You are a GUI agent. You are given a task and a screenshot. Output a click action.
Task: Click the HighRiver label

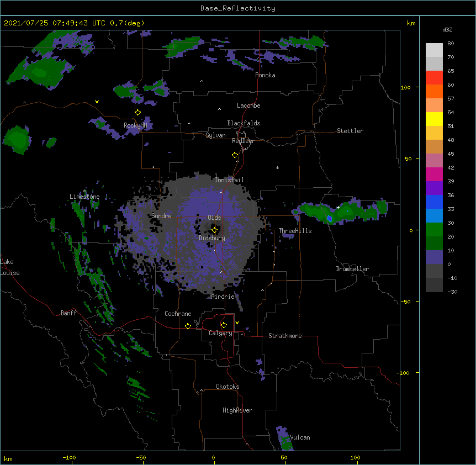[237, 410]
